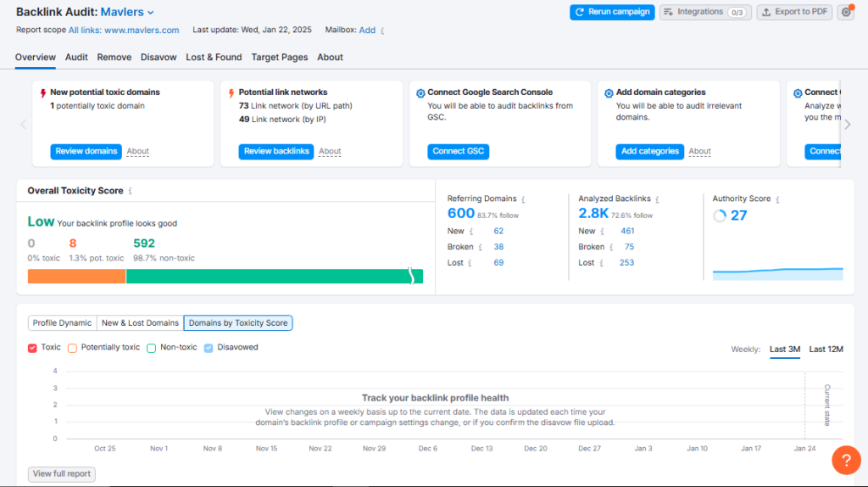Click info icon beside Overall Toxicity Score

coord(131,191)
